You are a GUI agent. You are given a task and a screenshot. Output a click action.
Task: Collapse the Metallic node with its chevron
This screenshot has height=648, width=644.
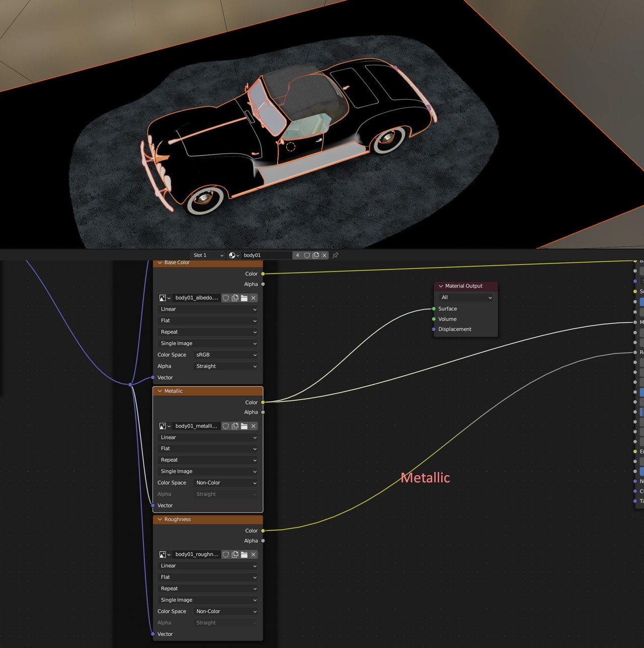click(x=160, y=391)
